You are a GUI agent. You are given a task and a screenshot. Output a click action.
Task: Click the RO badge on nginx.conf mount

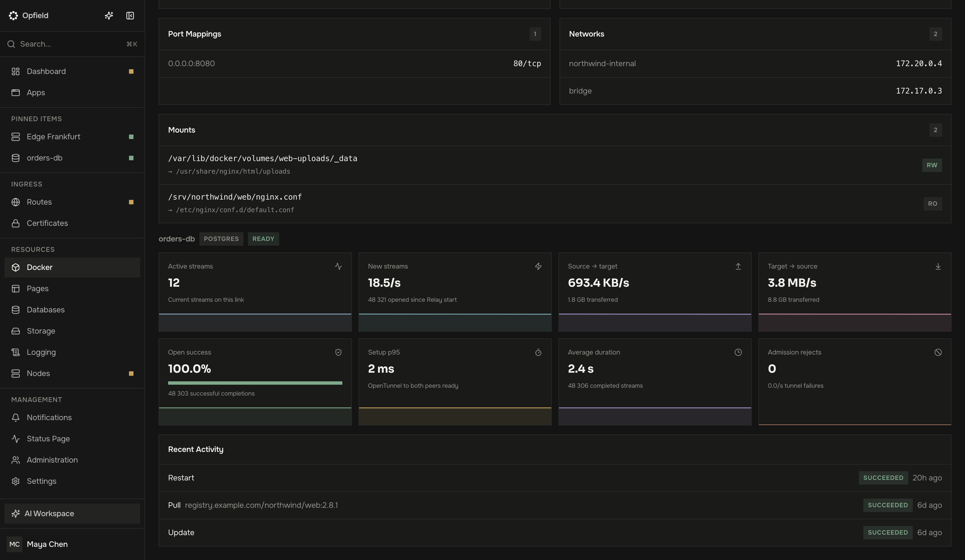point(933,204)
